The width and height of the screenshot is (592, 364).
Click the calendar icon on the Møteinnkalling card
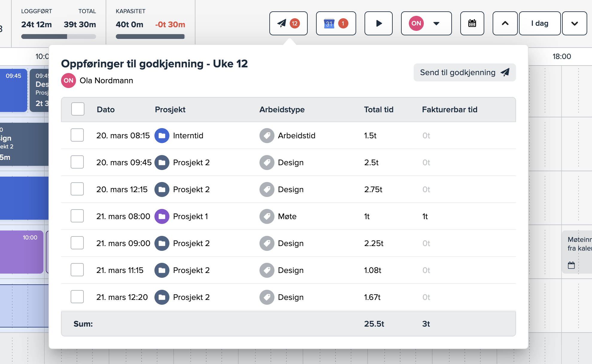[x=571, y=265]
